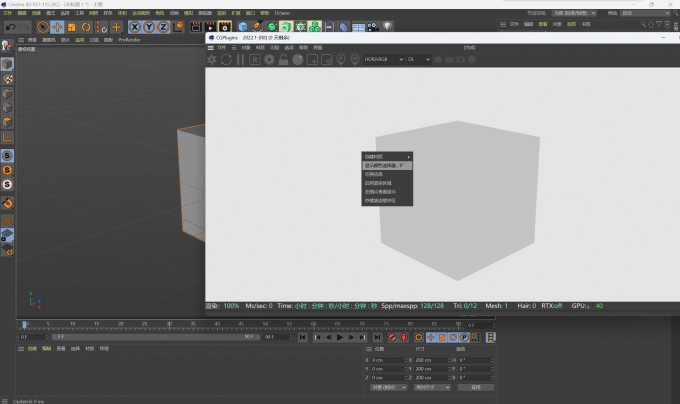Open the size mode dropdown in coordinates

(432, 388)
